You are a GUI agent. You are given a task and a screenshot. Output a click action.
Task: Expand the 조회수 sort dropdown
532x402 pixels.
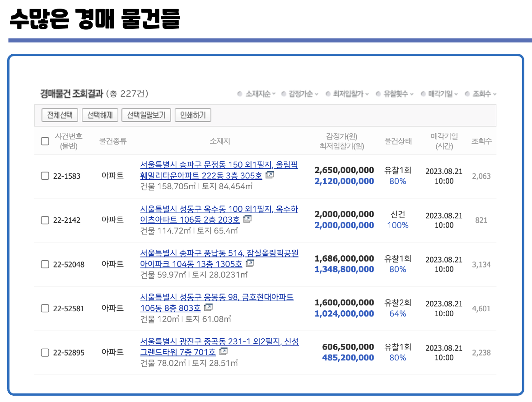coord(495,93)
